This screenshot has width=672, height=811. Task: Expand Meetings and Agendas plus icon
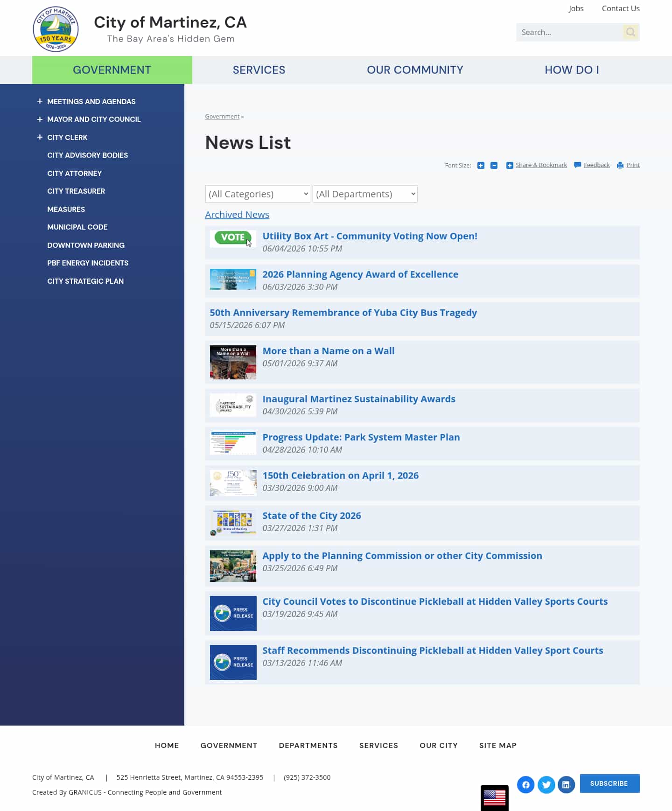pyautogui.click(x=40, y=101)
